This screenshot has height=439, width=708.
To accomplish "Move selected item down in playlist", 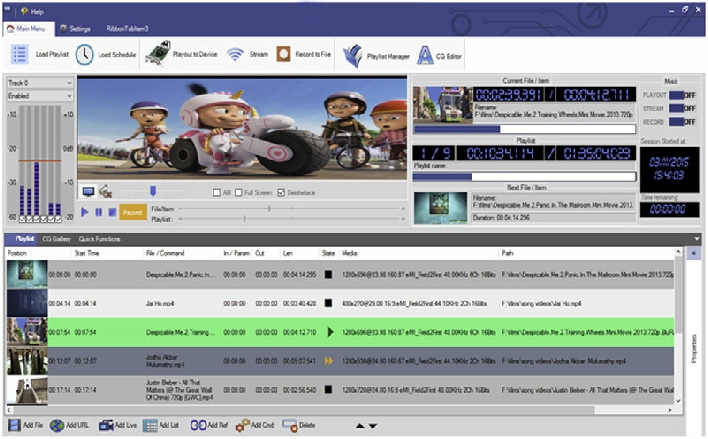I will pyautogui.click(x=373, y=425).
